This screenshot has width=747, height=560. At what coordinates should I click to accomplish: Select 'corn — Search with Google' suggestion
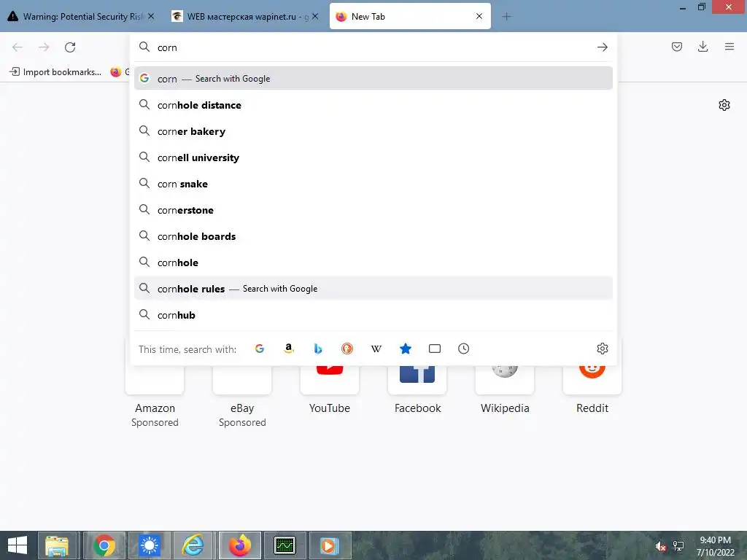(x=373, y=79)
